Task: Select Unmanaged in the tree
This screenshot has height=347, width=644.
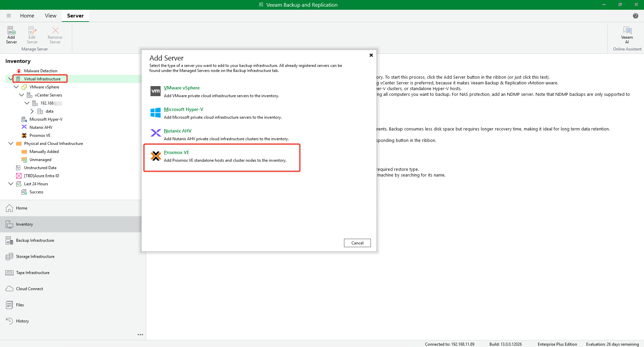Action: (x=40, y=160)
